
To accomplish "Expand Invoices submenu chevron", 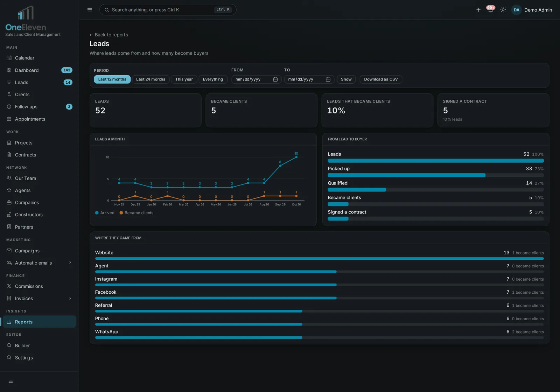I will (x=70, y=299).
